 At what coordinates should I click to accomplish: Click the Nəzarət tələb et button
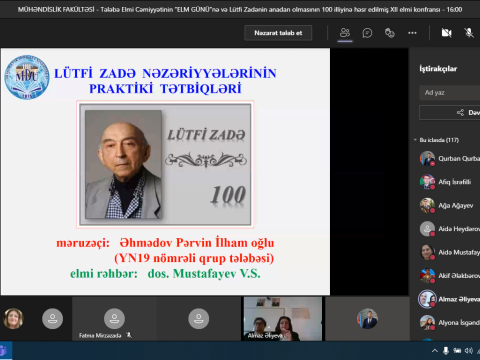click(278, 33)
